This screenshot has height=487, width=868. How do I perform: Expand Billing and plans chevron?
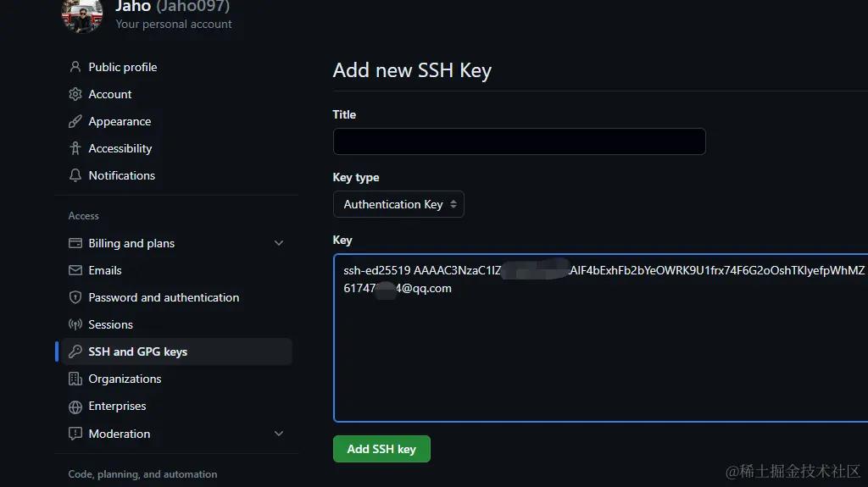(x=279, y=243)
